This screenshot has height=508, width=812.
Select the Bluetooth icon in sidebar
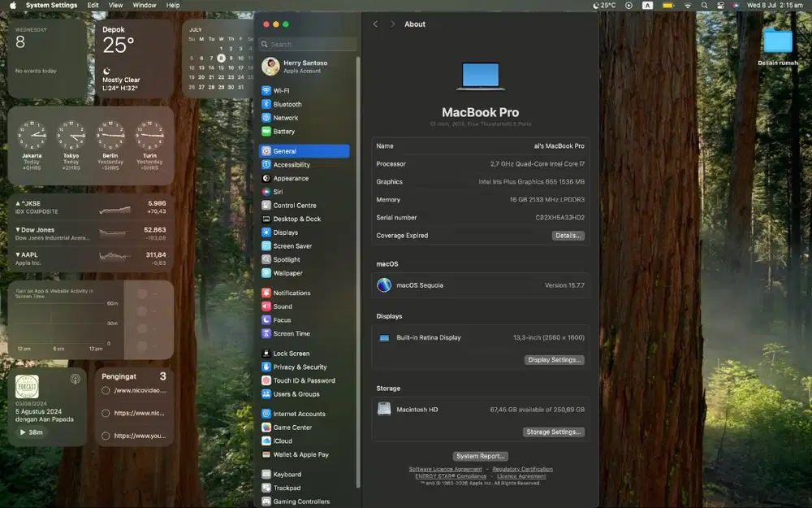(266, 104)
